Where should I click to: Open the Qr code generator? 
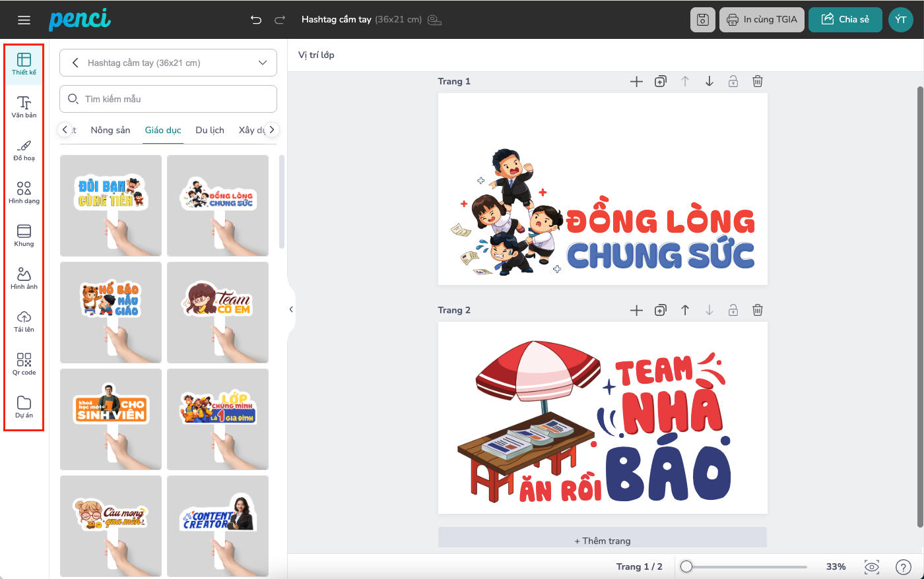coord(24,364)
